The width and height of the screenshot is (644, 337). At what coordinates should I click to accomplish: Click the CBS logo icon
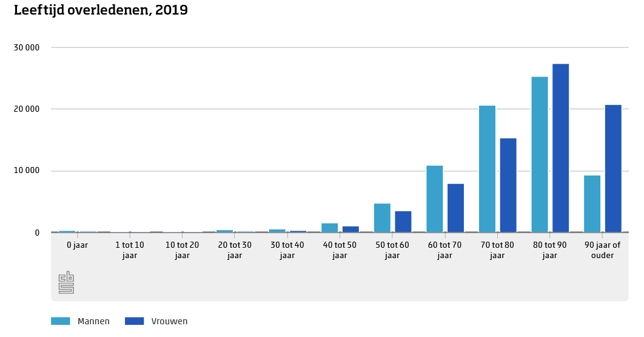click(x=66, y=283)
